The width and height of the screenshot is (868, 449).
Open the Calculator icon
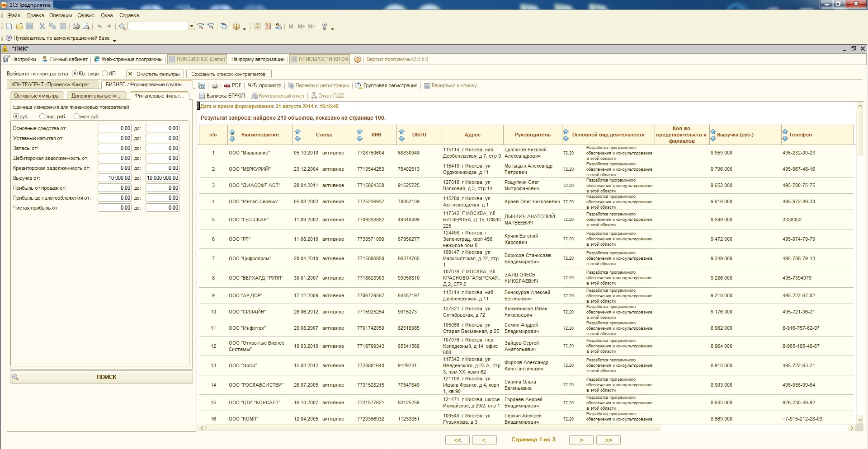click(257, 27)
